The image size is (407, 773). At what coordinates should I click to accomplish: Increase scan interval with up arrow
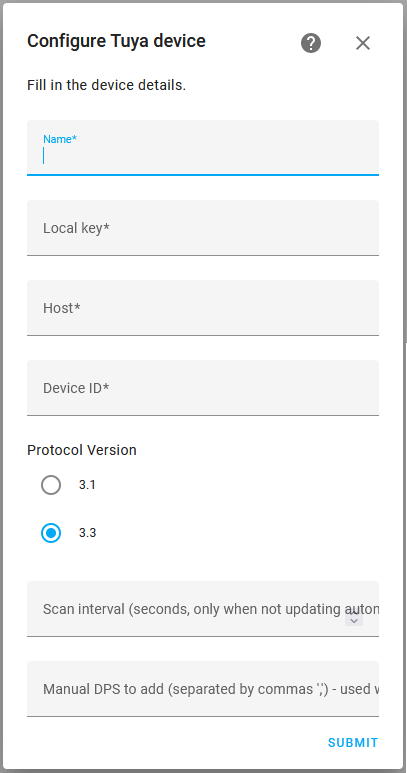coord(354,613)
